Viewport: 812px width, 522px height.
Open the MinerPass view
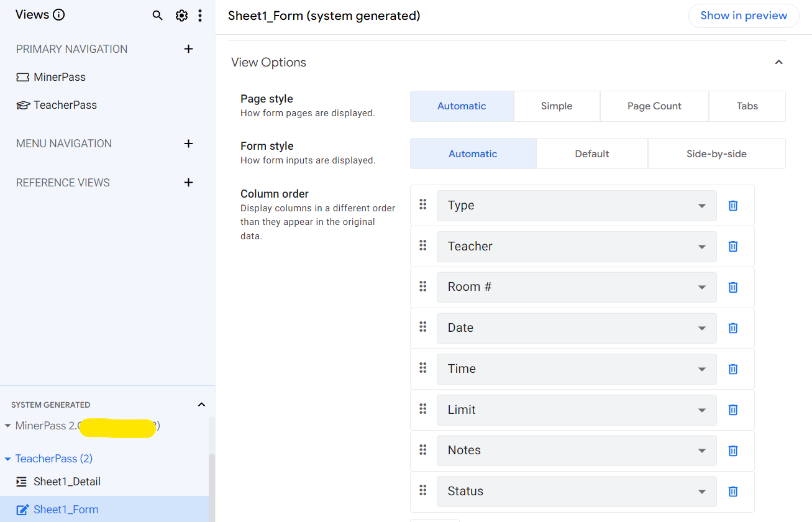point(59,77)
